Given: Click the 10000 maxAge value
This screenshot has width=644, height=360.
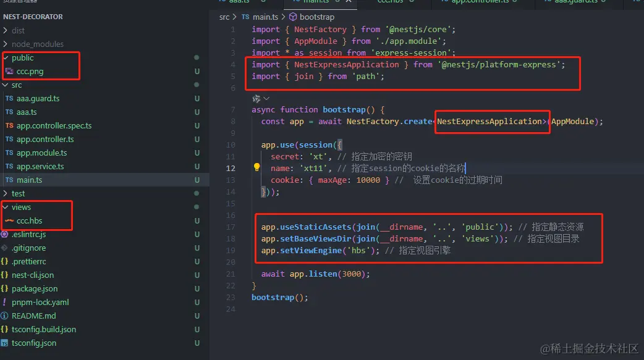Looking at the screenshot, I should pyautogui.click(x=368, y=180).
